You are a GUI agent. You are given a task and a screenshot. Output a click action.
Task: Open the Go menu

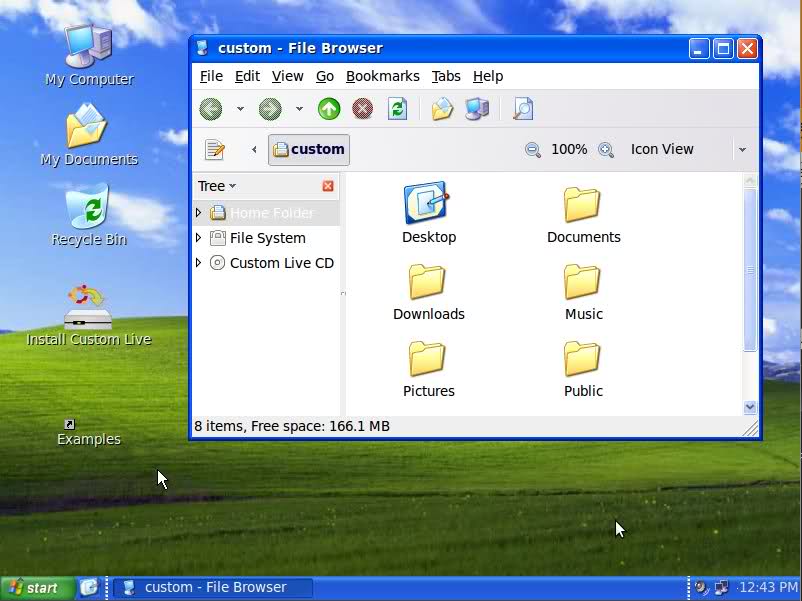point(325,76)
